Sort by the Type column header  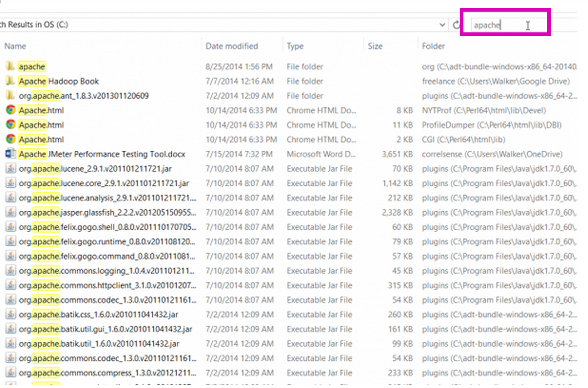click(295, 46)
